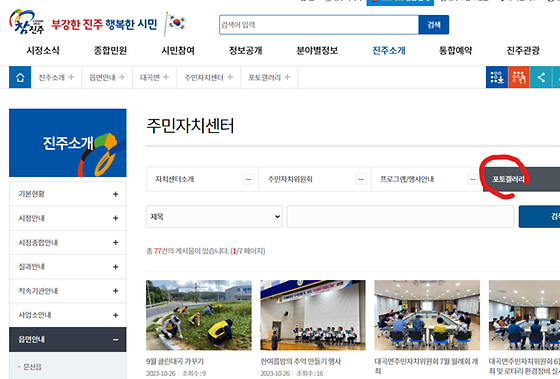Click the blue dotted-grid download icon
Viewport: 560px width, 379px height.
click(x=497, y=77)
